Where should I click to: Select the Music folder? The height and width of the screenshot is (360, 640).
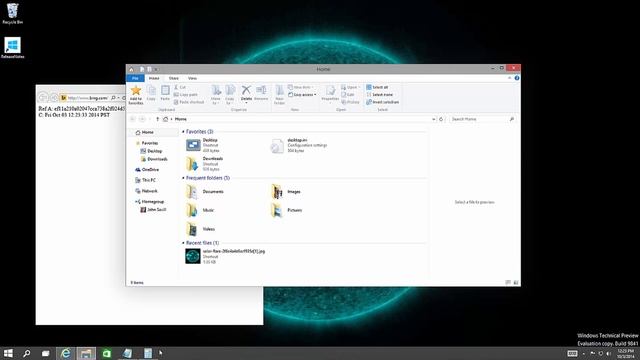(200, 210)
